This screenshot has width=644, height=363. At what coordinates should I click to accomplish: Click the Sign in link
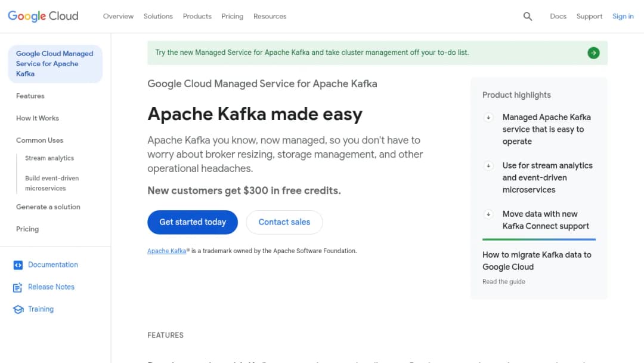point(623,17)
